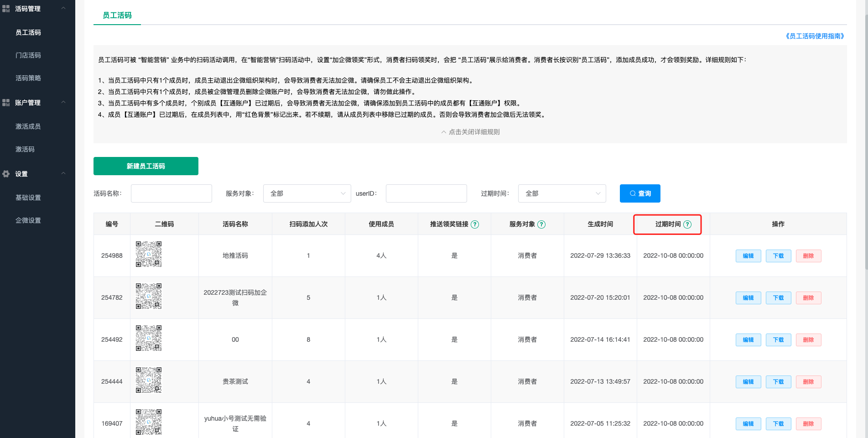Select 激活码 in the sidebar
This screenshot has width=868, height=438.
[25, 149]
